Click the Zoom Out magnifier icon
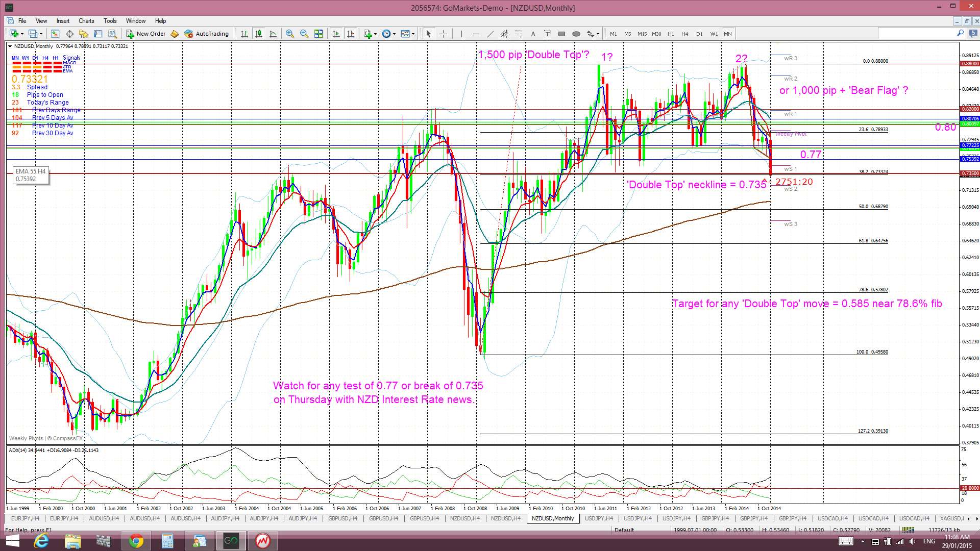The width and height of the screenshot is (980, 551). point(304,34)
